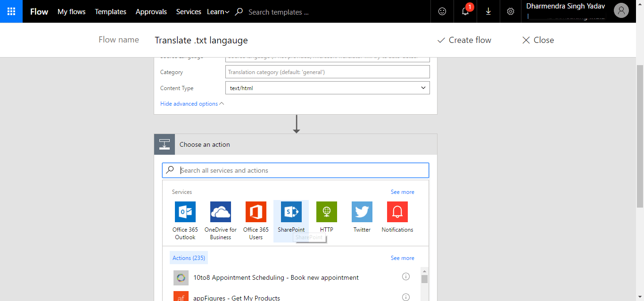The height and width of the screenshot is (301, 644).
Task: Select the Notifications service icon
Action: [397, 212]
